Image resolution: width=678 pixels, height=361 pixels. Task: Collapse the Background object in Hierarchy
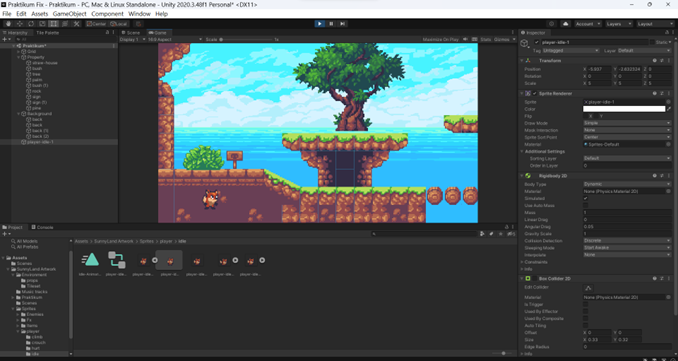point(19,114)
